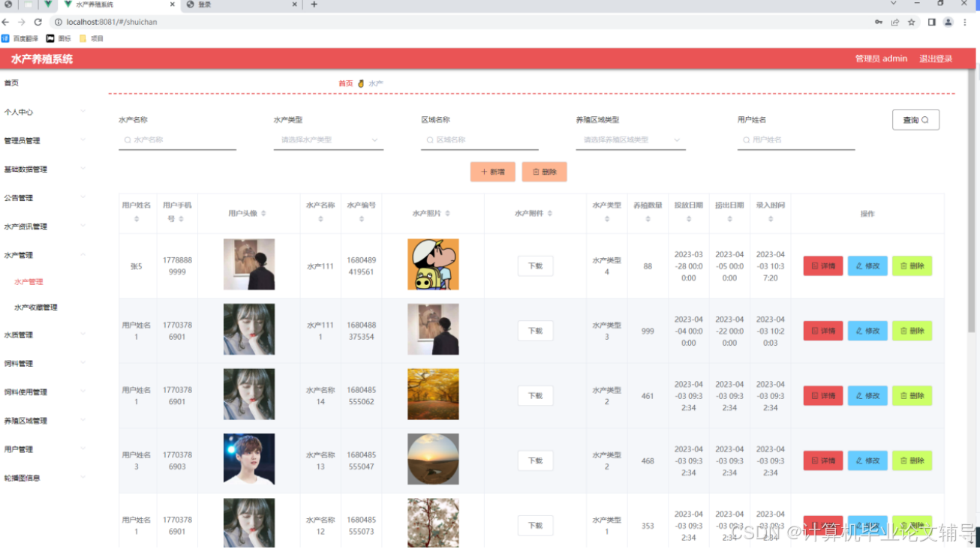This screenshot has height=549, width=980.
Task: Click 下载 in the first row's 水产附件 column
Action: tap(535, 265)
